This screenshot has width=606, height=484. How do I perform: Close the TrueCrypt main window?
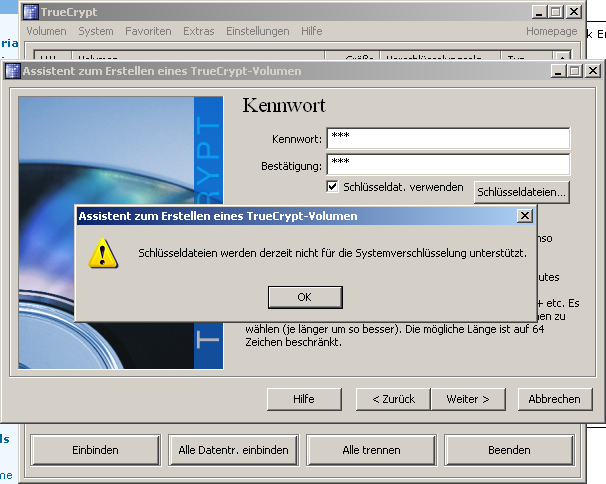[574, 12]
